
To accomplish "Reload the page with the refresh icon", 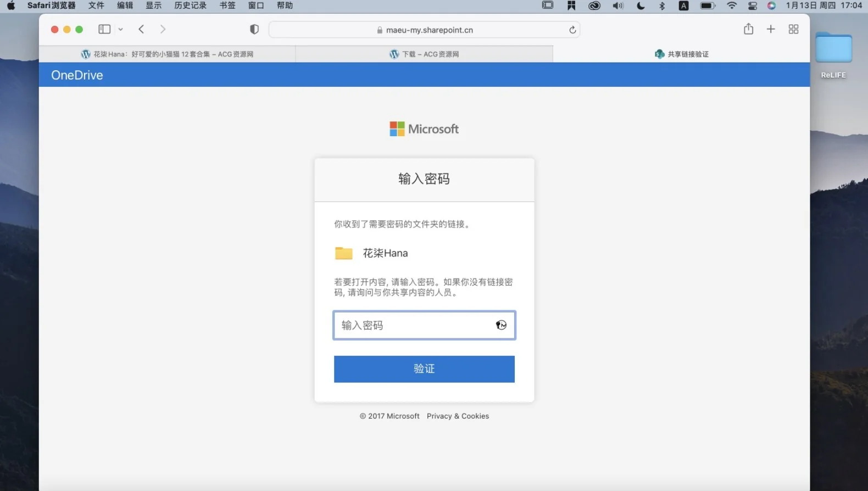I will point(572,30).
